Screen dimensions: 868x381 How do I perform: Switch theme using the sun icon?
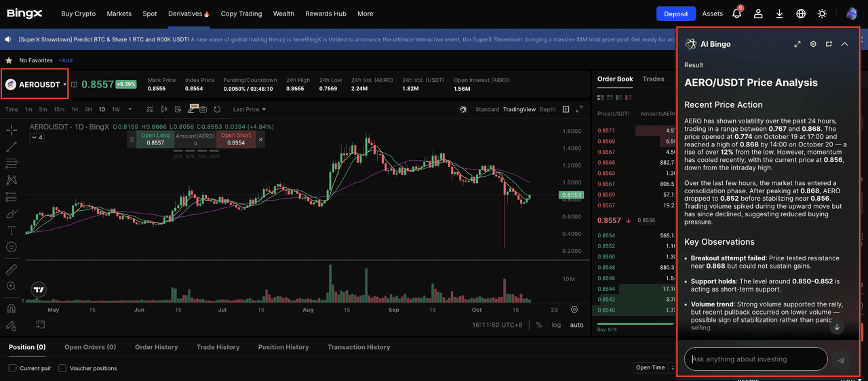tap(822, 14)
